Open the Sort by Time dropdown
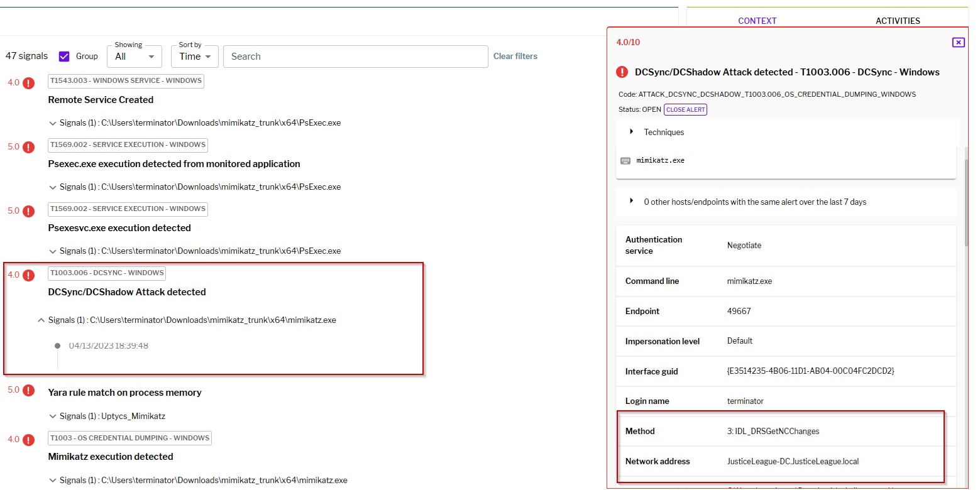 pyautogui.click(x=194, y=57)
